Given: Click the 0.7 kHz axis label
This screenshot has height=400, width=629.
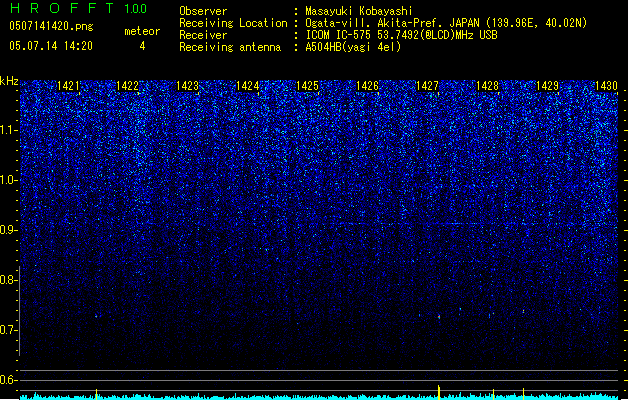Looking at the screenshot, I should [x=8, y=330].
